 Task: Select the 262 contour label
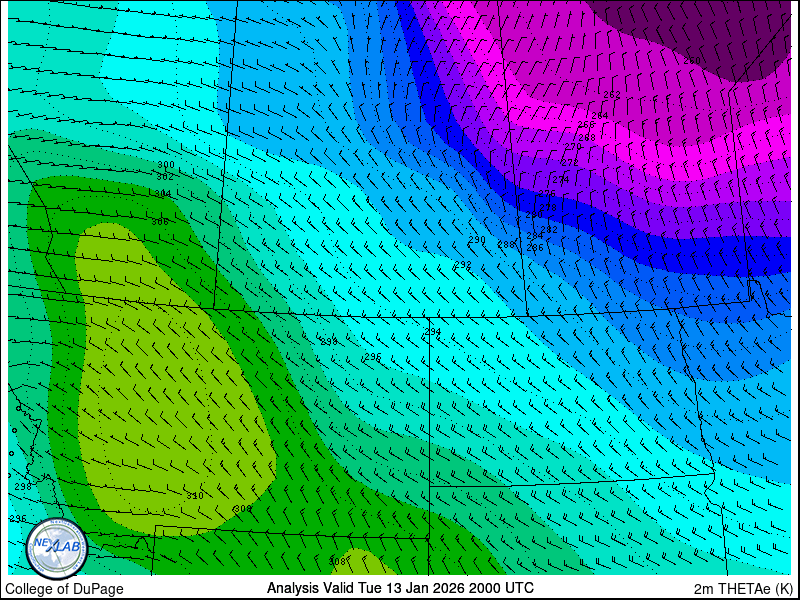612,95
